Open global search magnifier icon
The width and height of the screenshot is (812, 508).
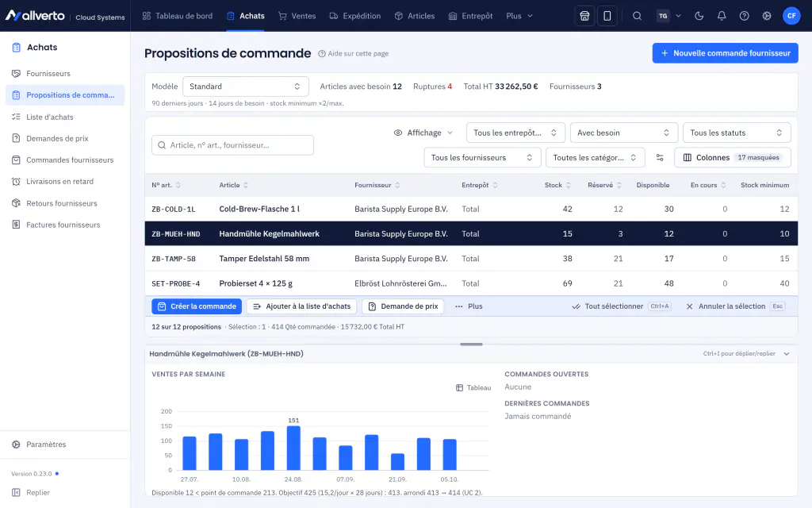[x=637, y=16]
